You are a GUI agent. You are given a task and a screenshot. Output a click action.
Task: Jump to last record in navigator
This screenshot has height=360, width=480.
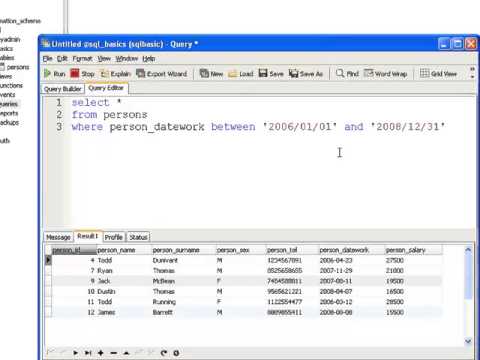coord(88,353)
